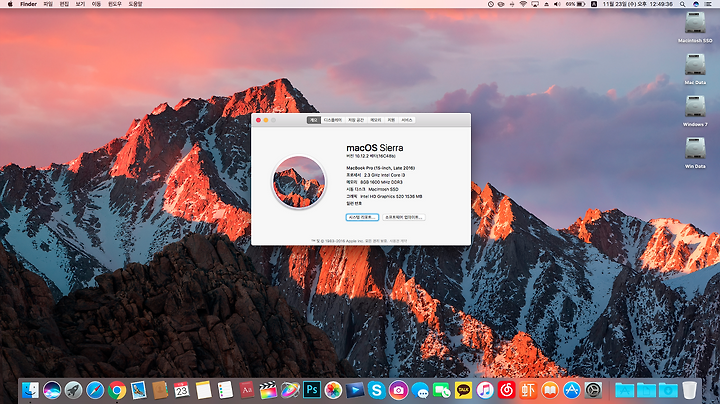720x404 pixels.
Task: Open NetEase Music red icon in dock
Action: click(x=506, y=390)
